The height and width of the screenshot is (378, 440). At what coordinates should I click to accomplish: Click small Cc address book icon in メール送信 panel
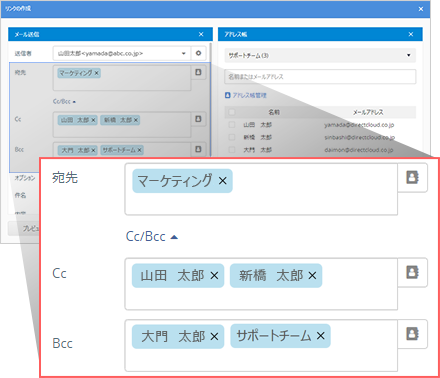click(x=198, y=119)
